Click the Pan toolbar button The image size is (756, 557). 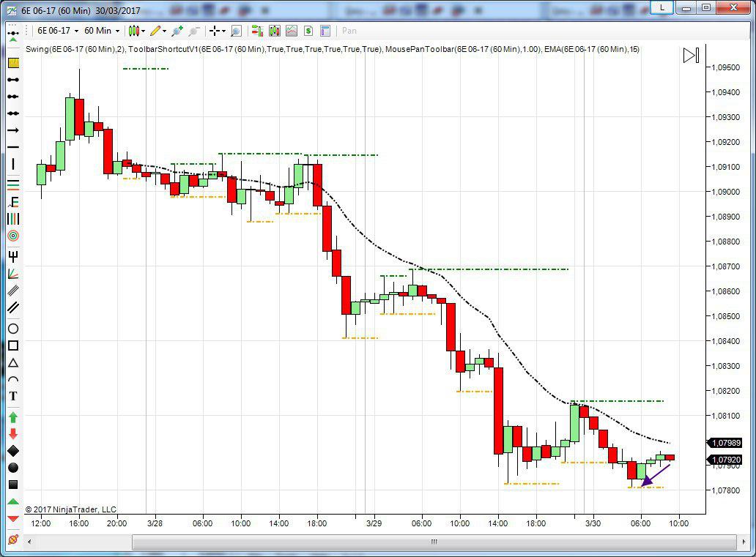(349, 31)
